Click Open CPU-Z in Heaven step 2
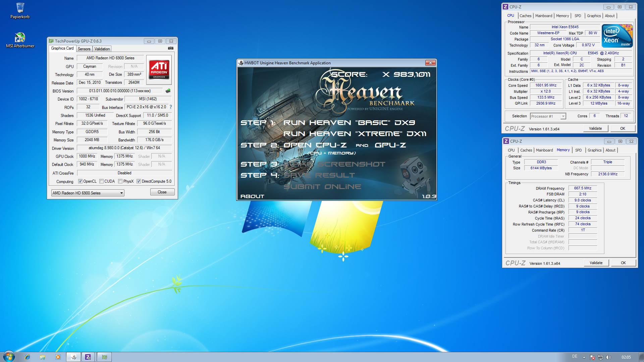The image size is (644, 362). pos(315,145)
